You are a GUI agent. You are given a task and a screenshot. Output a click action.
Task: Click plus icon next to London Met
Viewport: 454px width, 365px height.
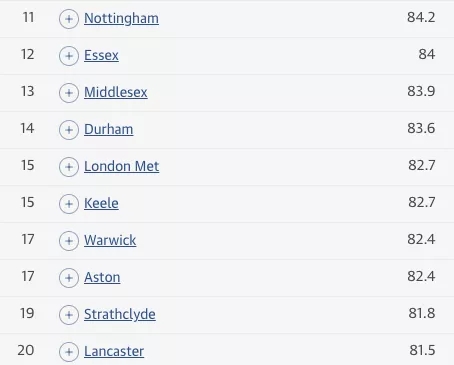tap(69, 167)
